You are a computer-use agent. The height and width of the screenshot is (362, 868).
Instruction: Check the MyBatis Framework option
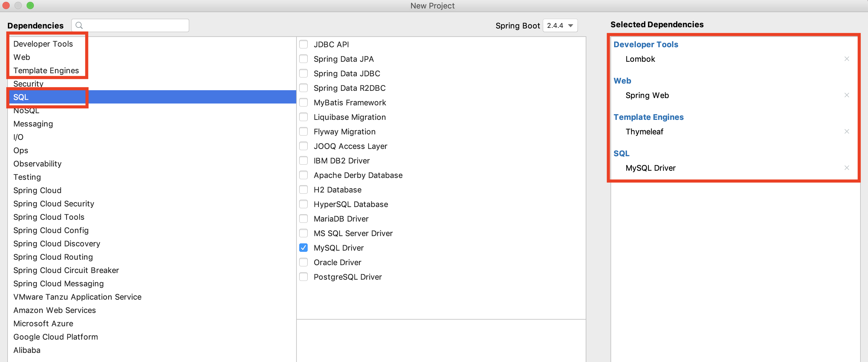[x=303, y=103]
